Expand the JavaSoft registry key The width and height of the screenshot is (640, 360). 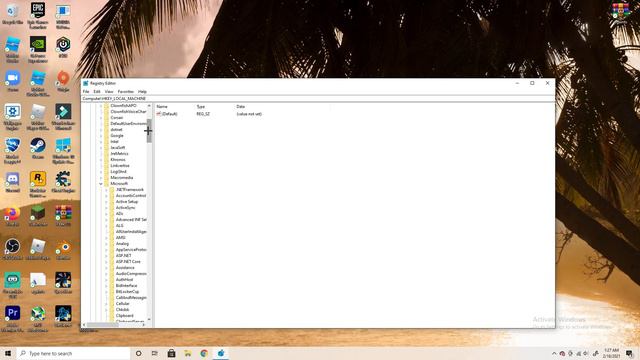pyautogui.click(x=101, y=147)
